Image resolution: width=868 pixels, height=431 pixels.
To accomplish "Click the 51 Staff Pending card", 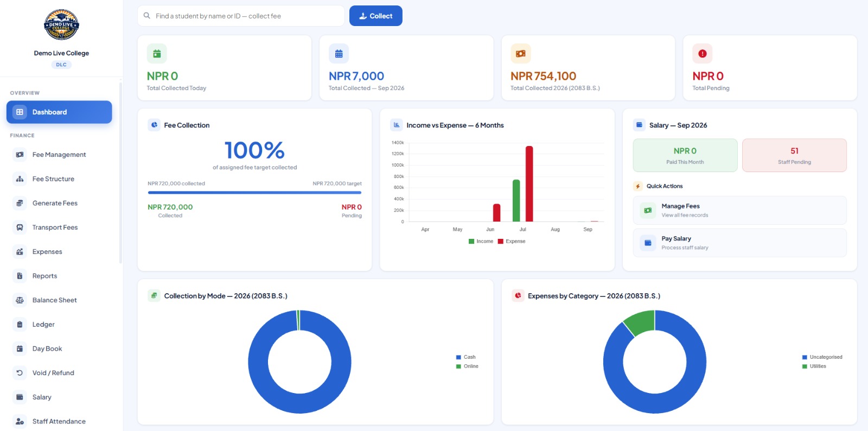I will pos(794,155).
